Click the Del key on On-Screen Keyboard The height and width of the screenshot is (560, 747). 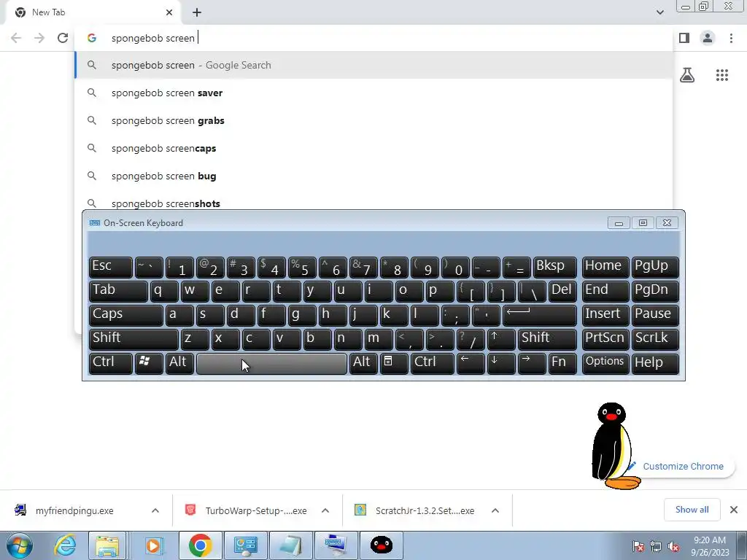pyautogui.click(x=562, y=290)
